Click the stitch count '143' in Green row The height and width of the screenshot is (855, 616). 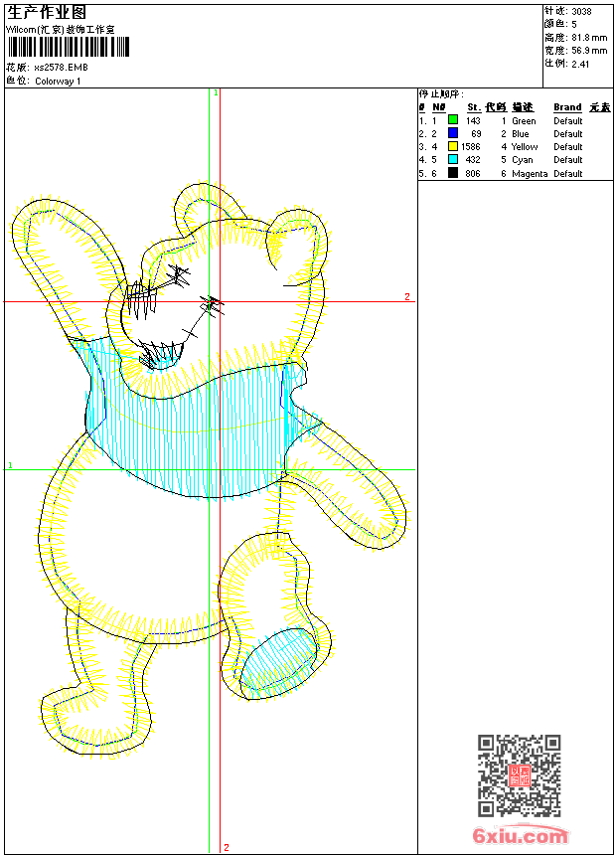click(473, 121)
